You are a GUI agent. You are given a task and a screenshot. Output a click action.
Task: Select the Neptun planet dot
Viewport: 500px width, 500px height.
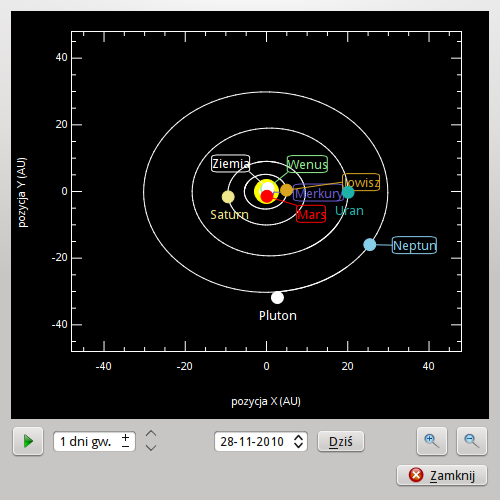[x=370, y=245]
